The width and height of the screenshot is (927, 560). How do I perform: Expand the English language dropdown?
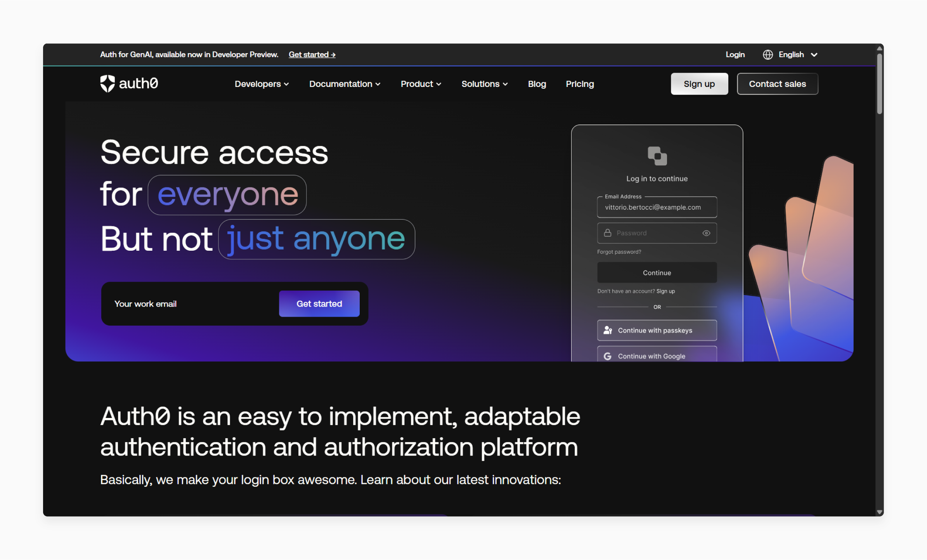(791, 55)
